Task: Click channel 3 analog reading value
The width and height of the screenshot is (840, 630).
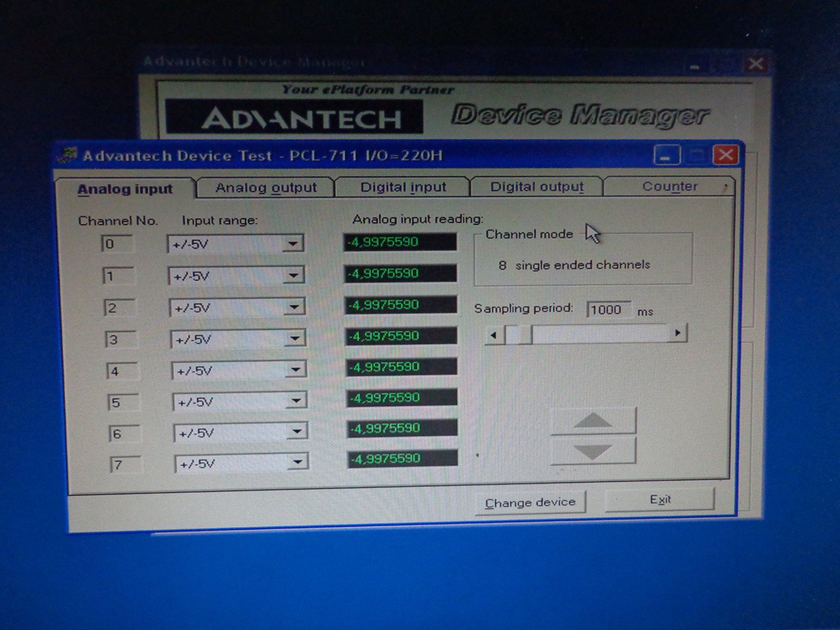Action: pos(401,336)
